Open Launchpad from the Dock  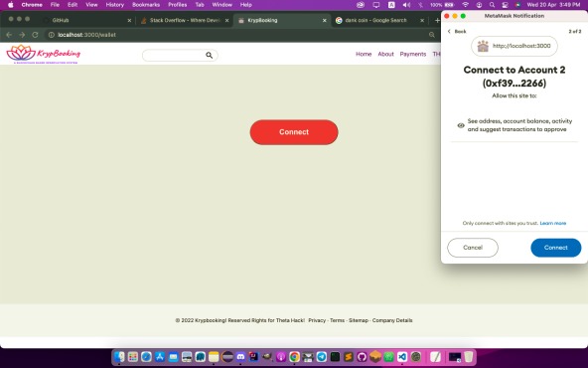(133, 356)
